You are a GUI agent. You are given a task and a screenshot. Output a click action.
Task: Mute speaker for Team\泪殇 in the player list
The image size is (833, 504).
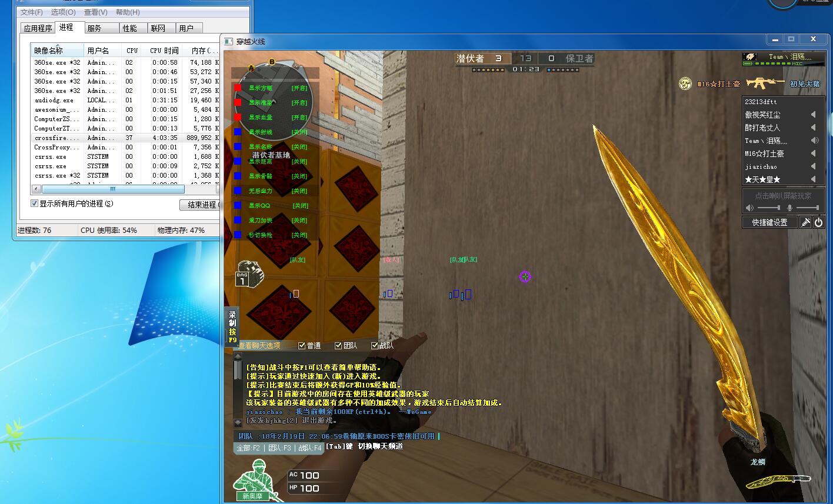(815, 141)
